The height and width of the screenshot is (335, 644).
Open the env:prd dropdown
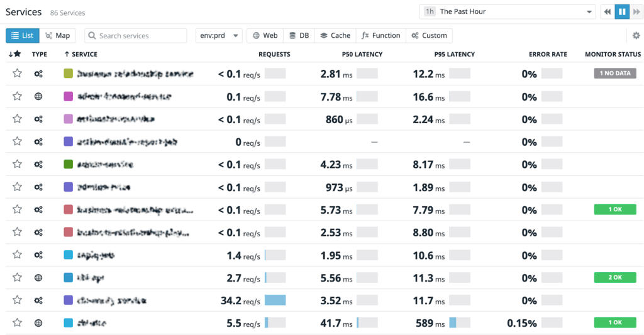click(x=219, y=36)
